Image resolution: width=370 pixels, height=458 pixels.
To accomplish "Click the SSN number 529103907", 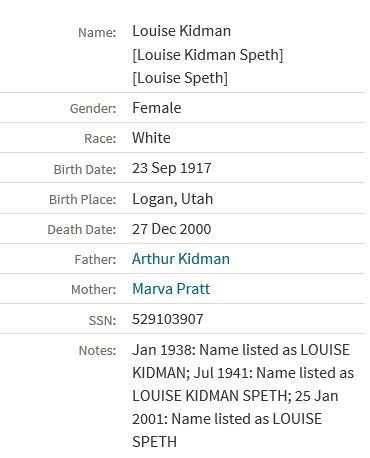I will (168, 319).
